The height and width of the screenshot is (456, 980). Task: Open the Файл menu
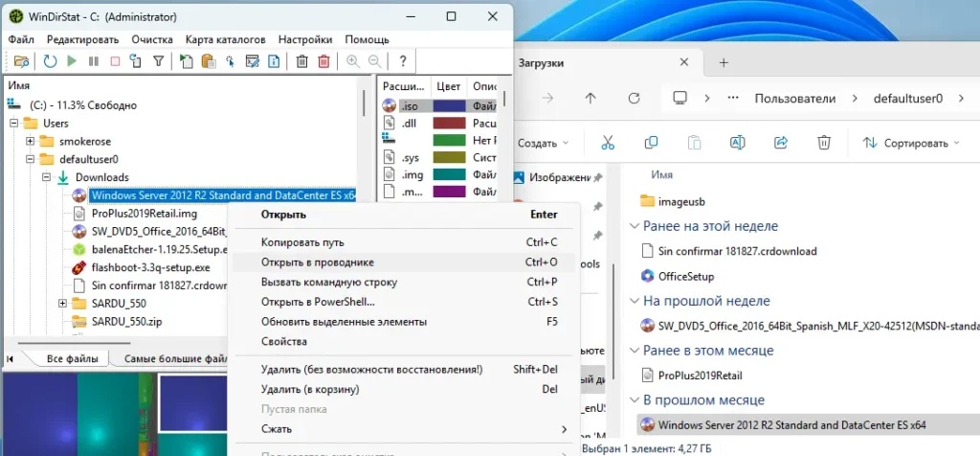21,39
